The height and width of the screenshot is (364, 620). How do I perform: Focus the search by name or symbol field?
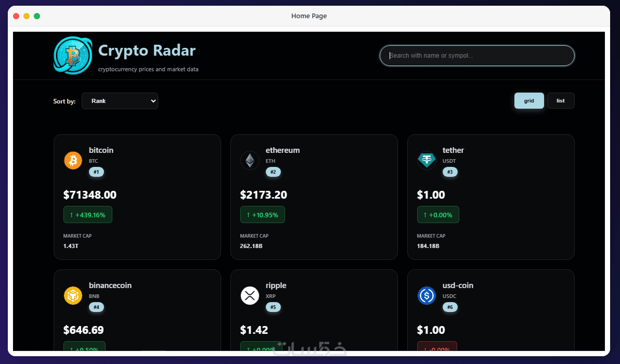(477, 56)
